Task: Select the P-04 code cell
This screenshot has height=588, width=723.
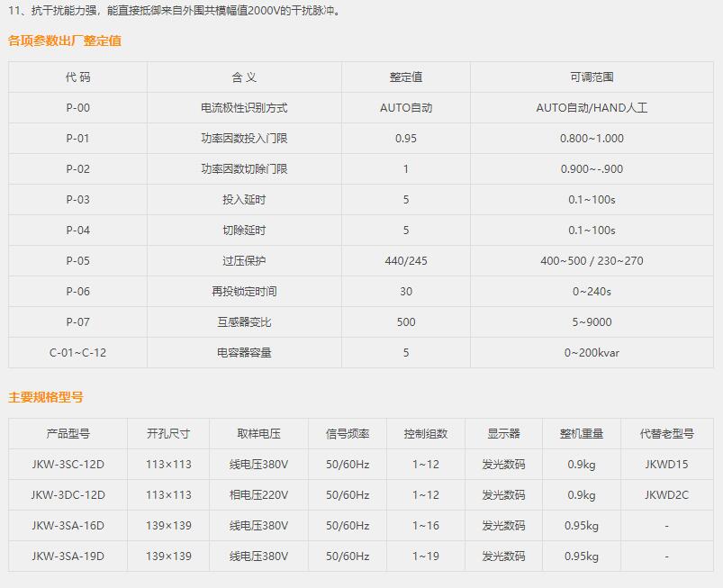Action: point(78,231)
